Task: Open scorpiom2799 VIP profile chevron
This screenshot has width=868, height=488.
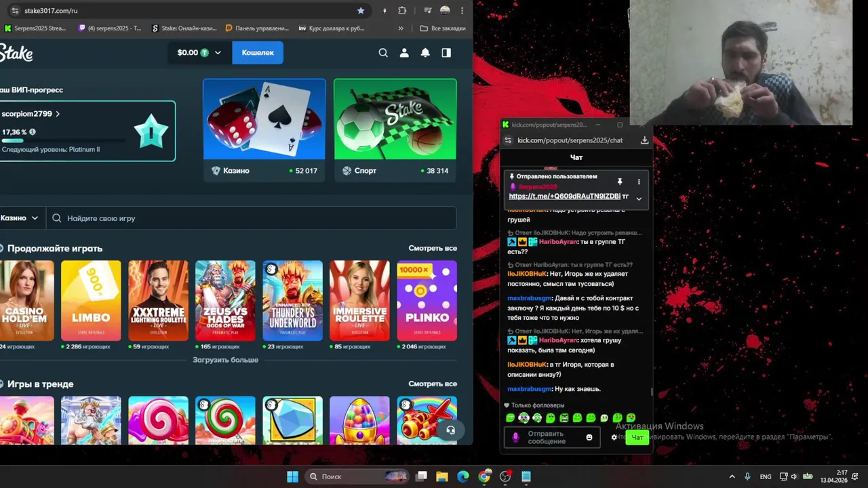Action: [x=58, y=114]
